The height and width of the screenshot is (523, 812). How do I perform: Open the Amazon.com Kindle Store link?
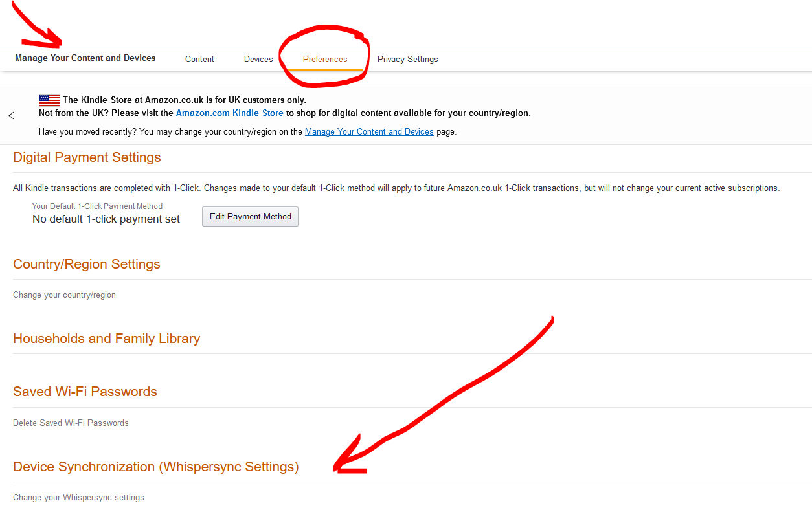click(x=229, y=113)
